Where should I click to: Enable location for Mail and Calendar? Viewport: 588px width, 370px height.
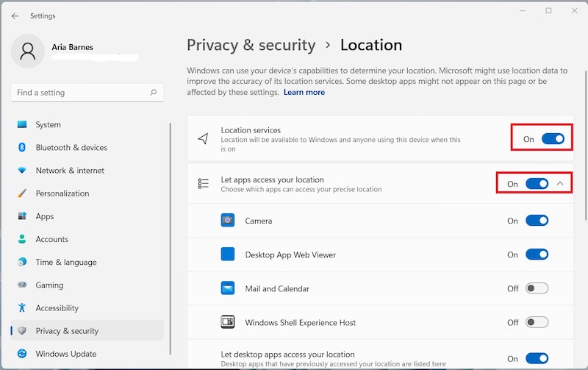coord(537,288)
